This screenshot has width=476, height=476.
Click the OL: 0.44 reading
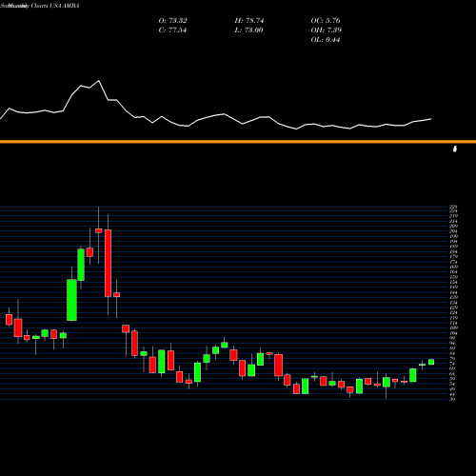[x=326, y=40]
